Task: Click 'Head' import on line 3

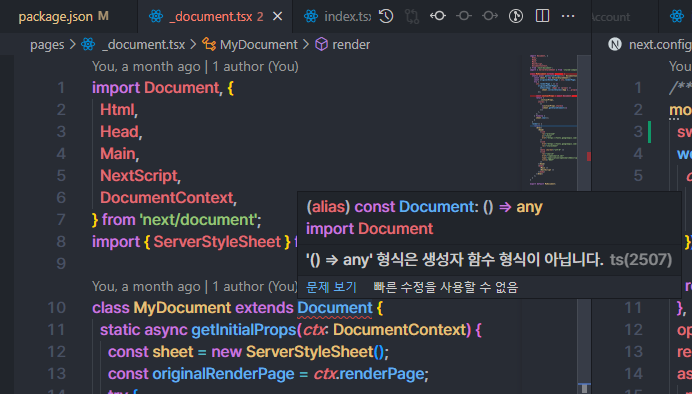Action: coord(119,131)
